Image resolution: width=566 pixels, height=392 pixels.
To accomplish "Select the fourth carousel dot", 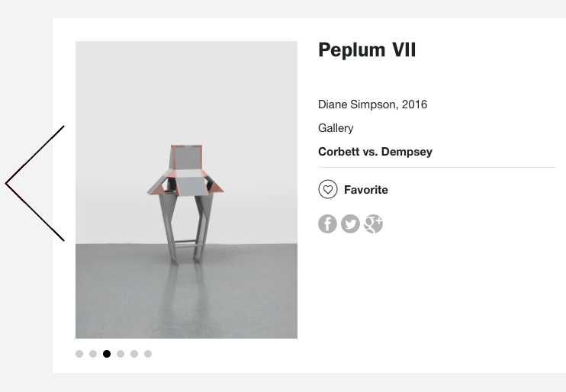I will click(x=121, y=354).
